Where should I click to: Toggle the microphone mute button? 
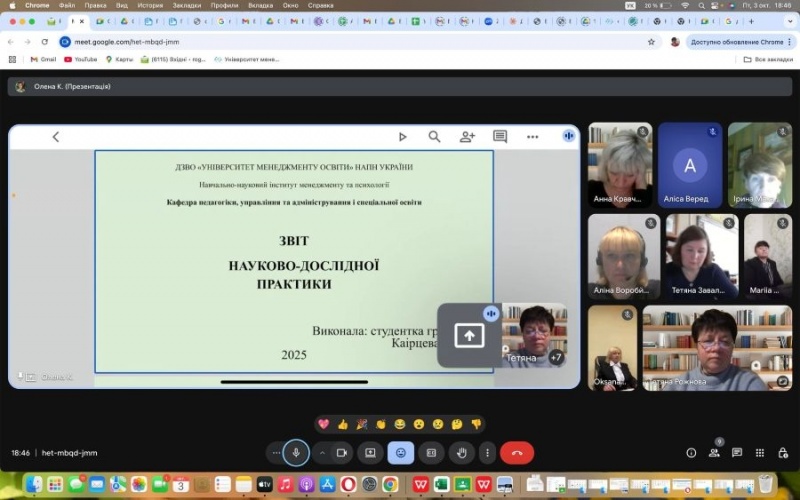click(x=296, y=453)
